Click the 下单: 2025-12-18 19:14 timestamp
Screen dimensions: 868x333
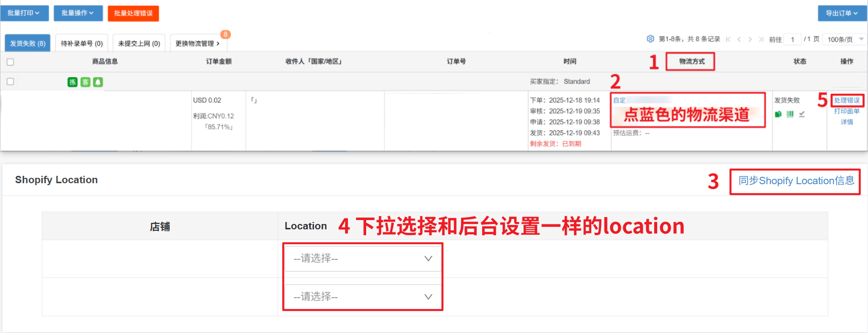(x=565, y=100)
